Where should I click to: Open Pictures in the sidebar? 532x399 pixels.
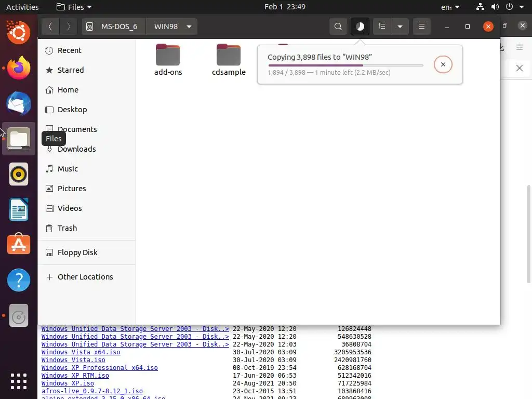coord(87,188)
